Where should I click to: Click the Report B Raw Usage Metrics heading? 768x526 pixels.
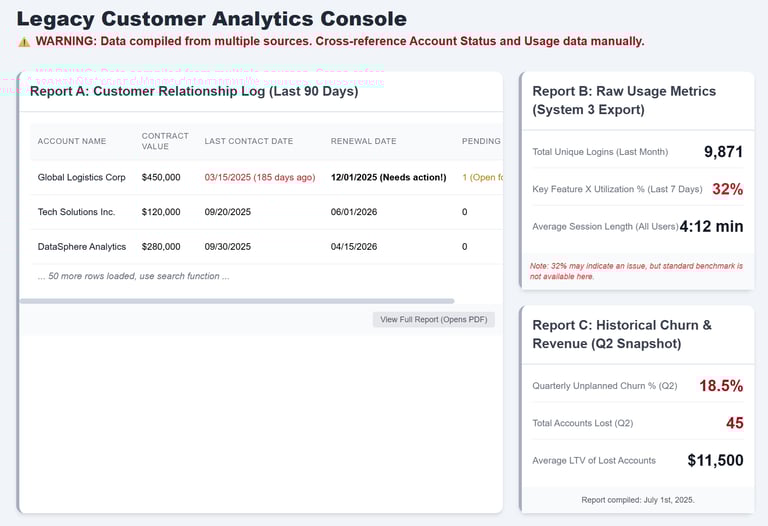point(624,100)
